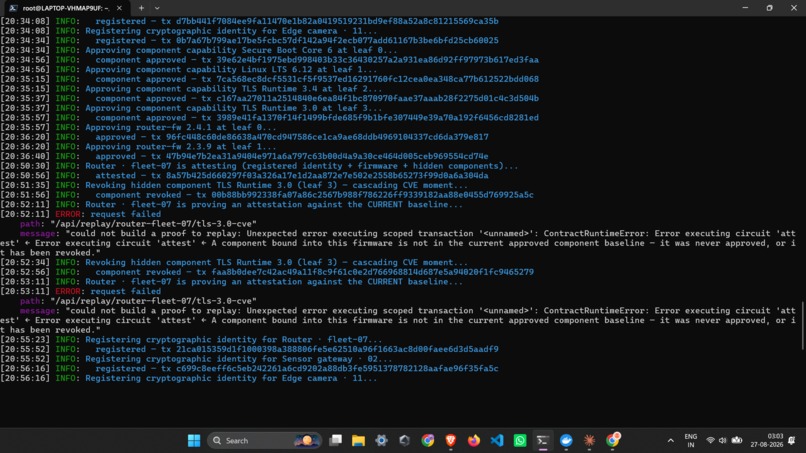The width and height of the screenshot is (806, 453).
Task: Open Docker Desktop from the taskbar
Action: 566,441
